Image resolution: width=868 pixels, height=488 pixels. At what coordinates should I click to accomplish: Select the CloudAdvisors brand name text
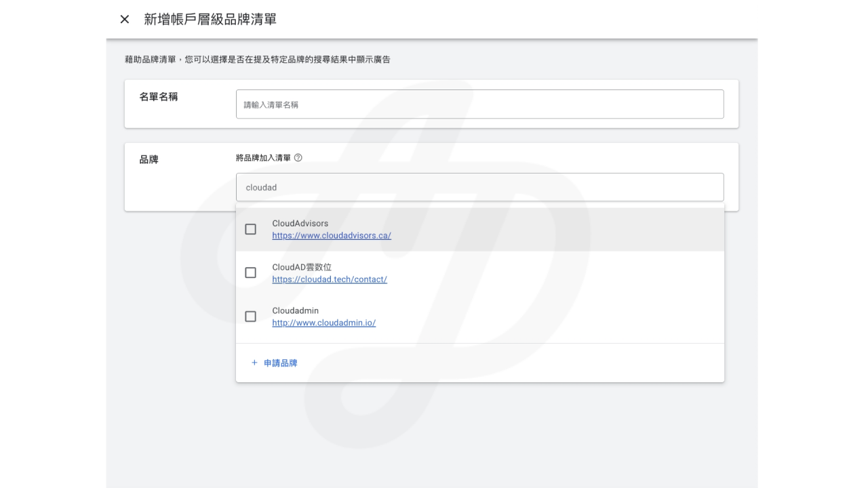coord(300,224)
